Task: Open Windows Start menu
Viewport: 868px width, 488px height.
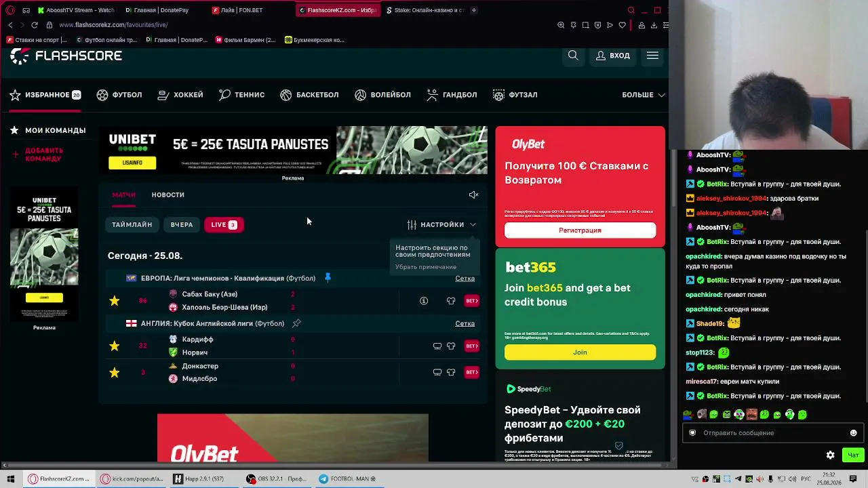Action: (x=10, y=479)
